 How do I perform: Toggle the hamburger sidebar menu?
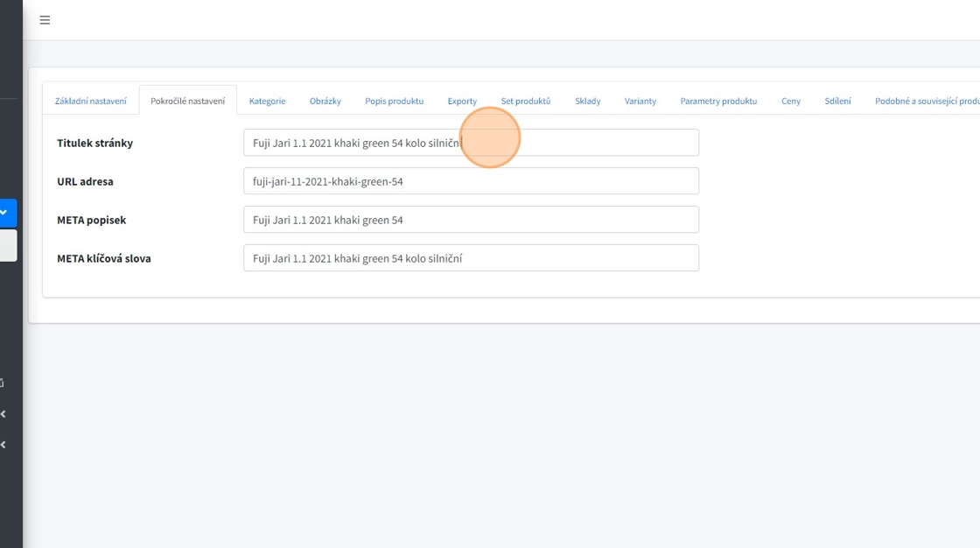pyautogui.click(x=45, y=20)
